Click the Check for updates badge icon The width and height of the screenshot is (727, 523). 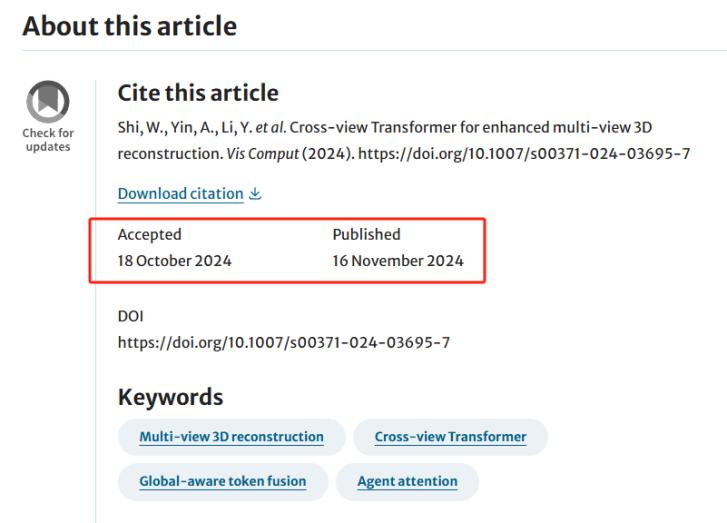48,102
